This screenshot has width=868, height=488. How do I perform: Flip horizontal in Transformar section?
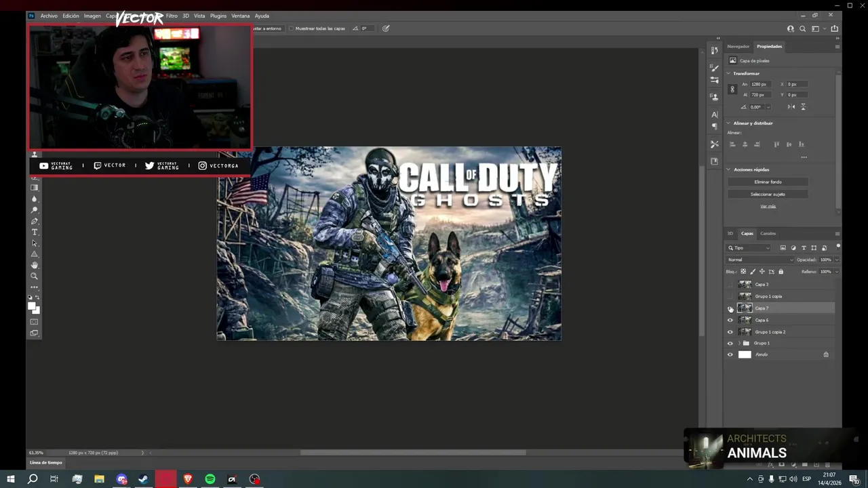tap(791, 107)
